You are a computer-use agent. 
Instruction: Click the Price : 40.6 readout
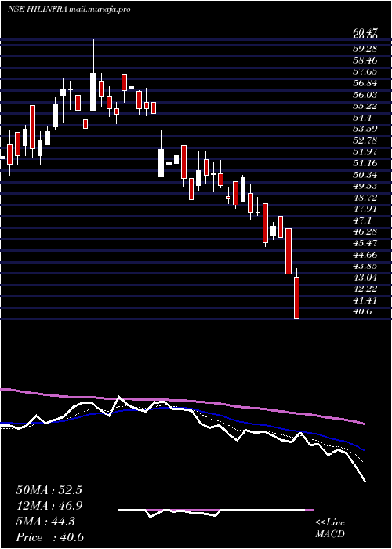49,537
